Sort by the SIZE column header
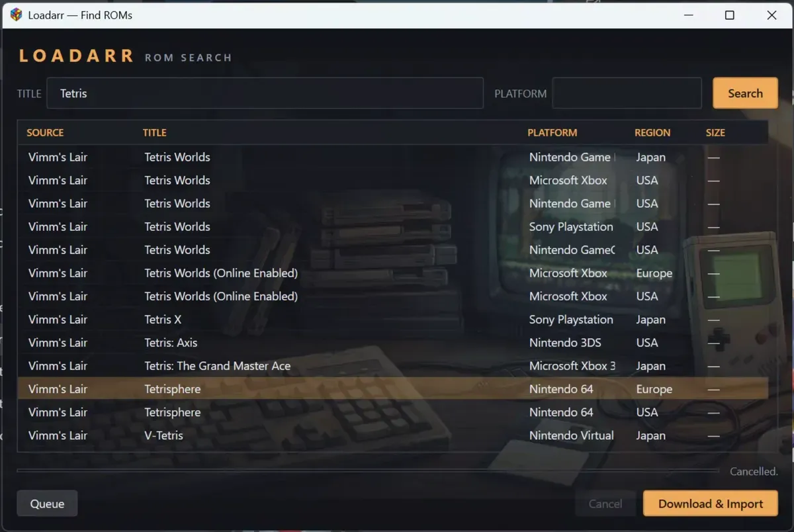794x532 pixels. [x=715, y=132]
